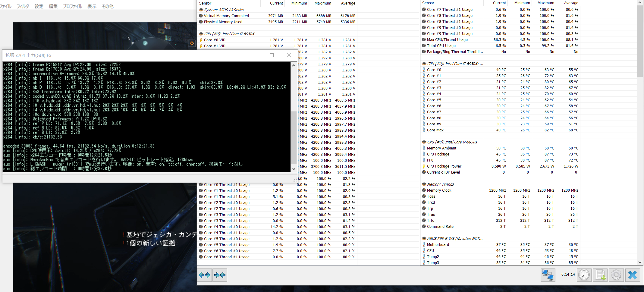Click the icon beside Core #4 Thread #0 Usage

click(201, 227)
